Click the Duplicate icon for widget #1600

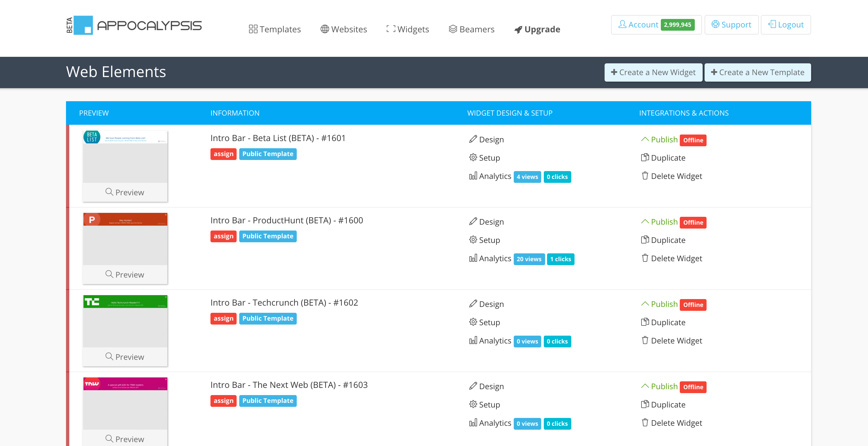click(644, 240)
